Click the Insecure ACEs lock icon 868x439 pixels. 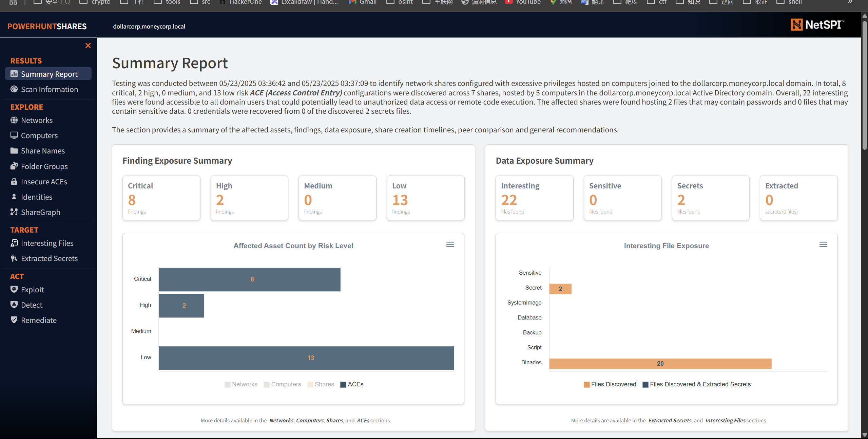point(14,181)
